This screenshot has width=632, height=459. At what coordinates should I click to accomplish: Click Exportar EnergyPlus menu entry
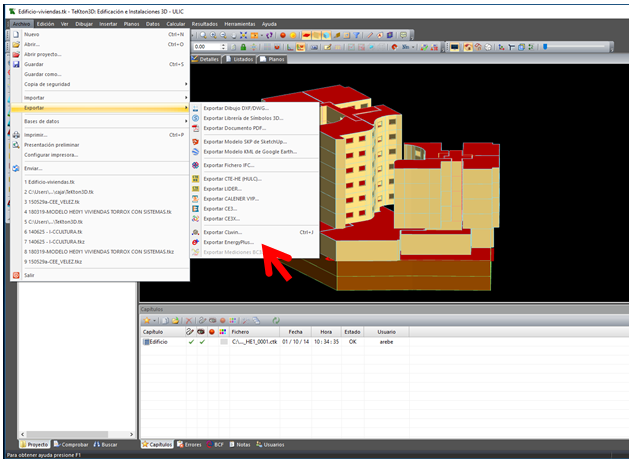230,242
